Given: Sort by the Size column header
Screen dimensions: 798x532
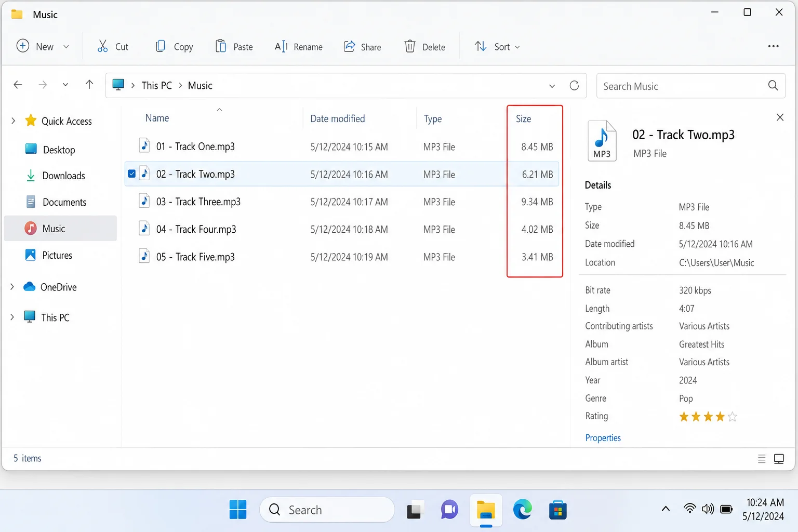Looking at the screenshot, I should (x=523, y=119).
